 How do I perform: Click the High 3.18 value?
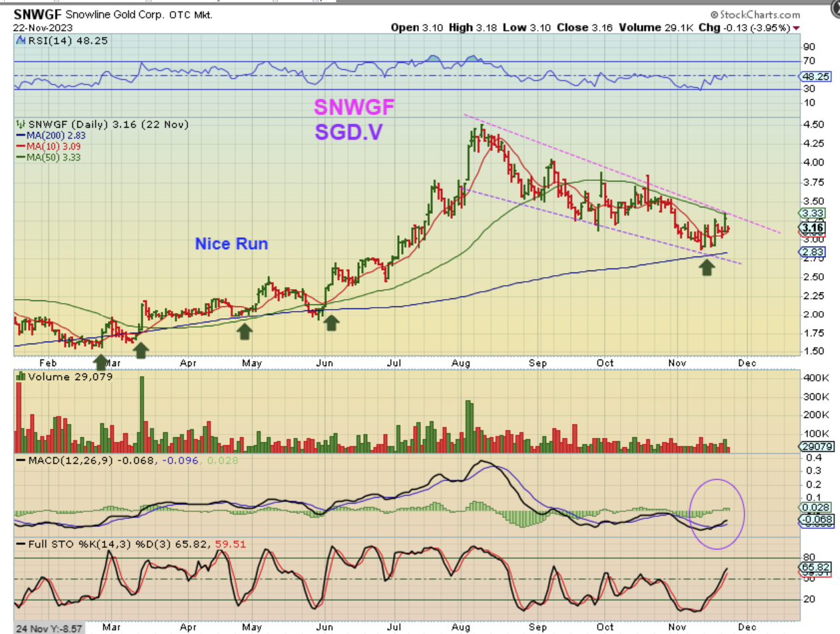(x=473, y=28)
